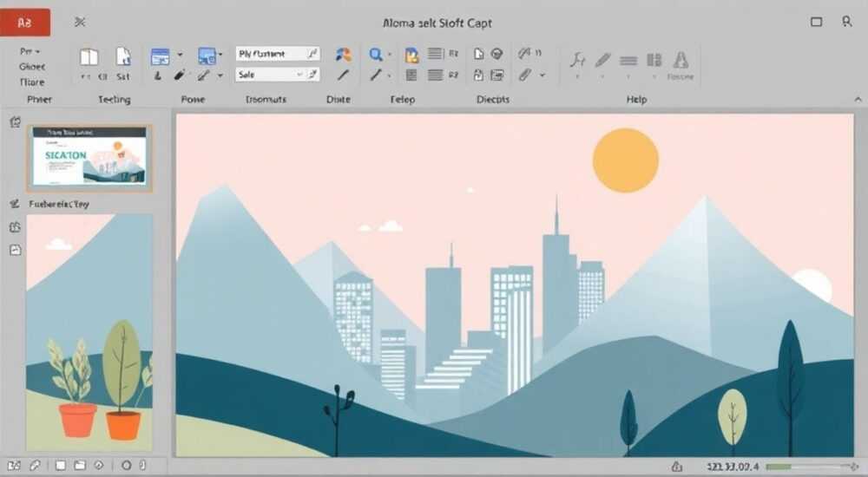
Task: Click the Fueberelx Tey section label
Action: pyautogui.click(x=59, y=204)
